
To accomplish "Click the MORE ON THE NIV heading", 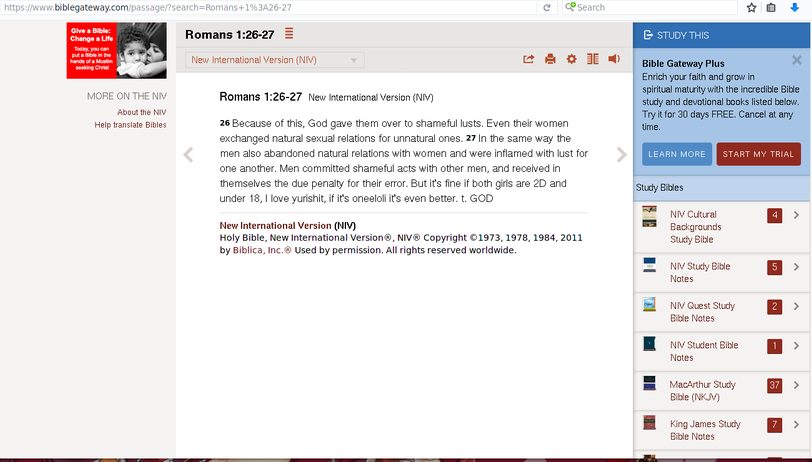I will pos(127,96).
